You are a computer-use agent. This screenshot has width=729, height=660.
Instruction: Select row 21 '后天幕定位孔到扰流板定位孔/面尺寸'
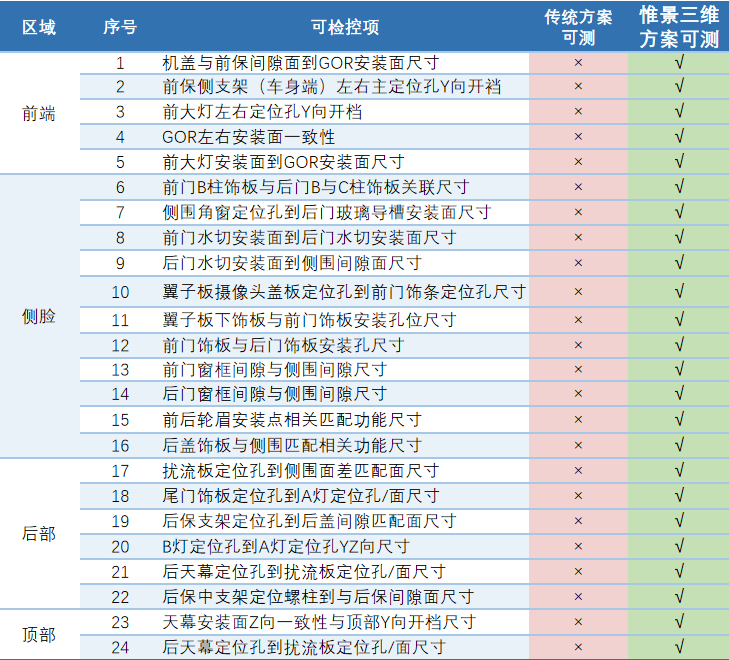304,572
